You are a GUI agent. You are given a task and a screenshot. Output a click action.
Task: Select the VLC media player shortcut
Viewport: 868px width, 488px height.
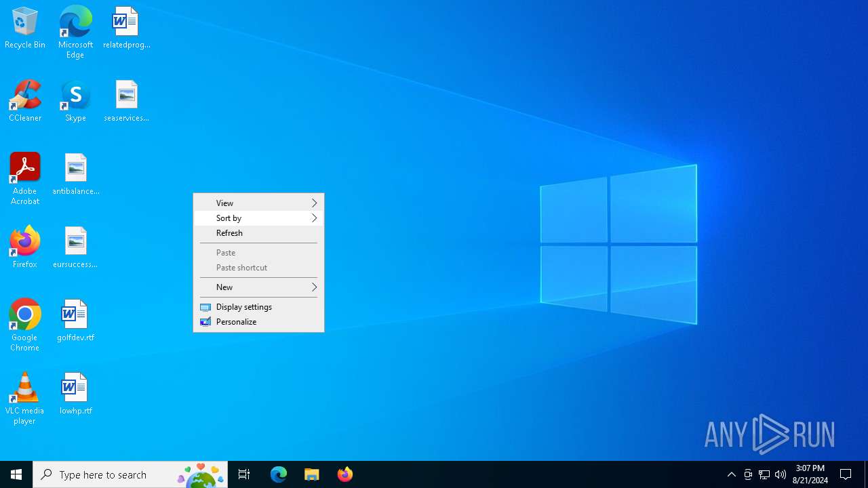click(x=25, y=399)
